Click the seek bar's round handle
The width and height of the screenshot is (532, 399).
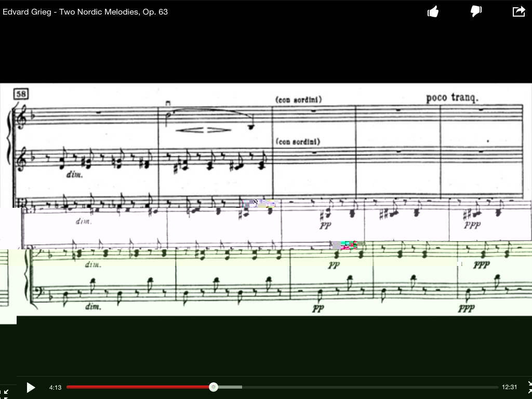214,387
